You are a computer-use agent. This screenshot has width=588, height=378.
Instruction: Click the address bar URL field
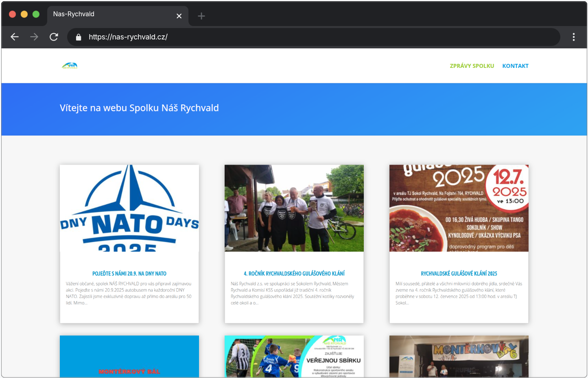point(285,37)
